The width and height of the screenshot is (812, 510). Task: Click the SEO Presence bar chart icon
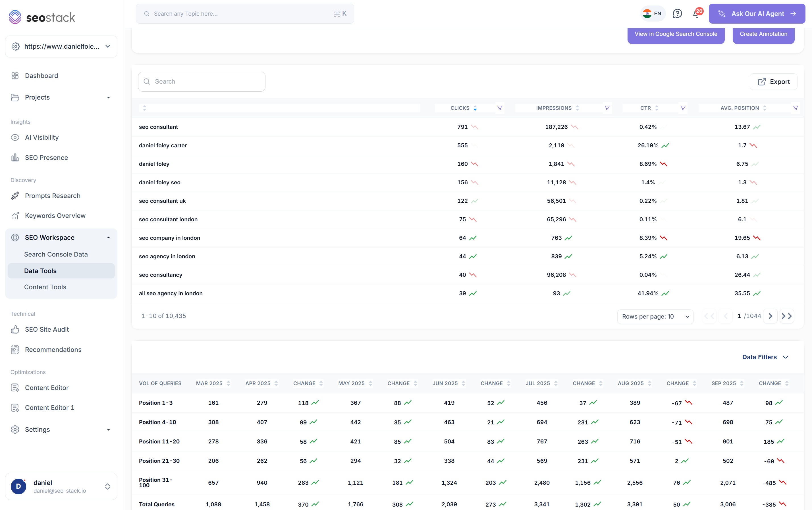pyautogui.click(x=15, y=158)
